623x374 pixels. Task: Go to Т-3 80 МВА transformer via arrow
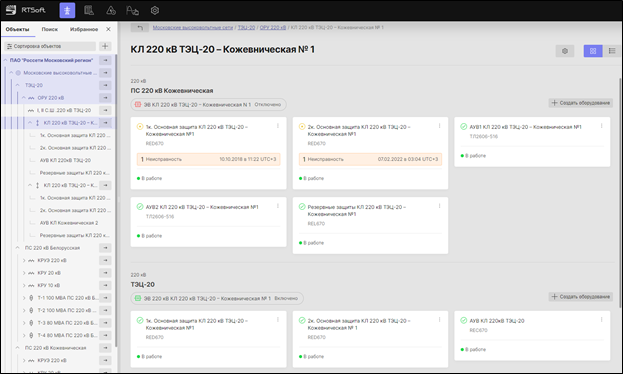pos(105,323)
